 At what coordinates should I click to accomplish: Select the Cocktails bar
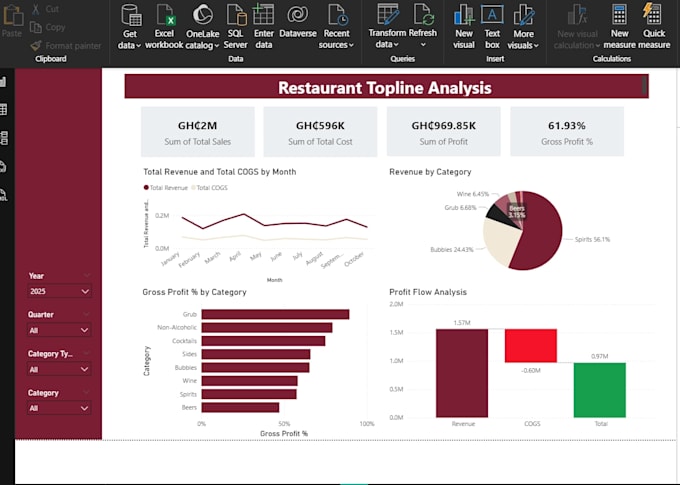coord(263,341)
